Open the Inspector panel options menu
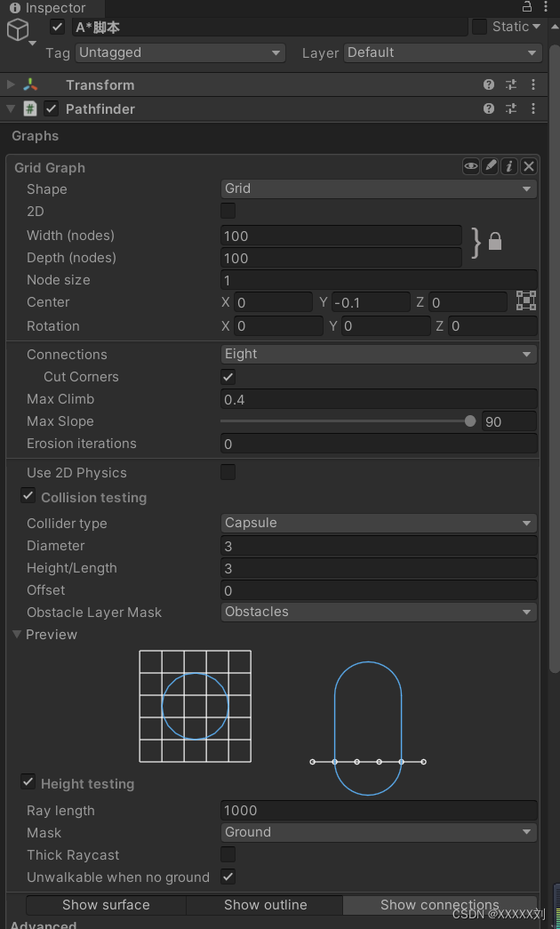Viewport: 560px width, 929px height. pos(548,7)
